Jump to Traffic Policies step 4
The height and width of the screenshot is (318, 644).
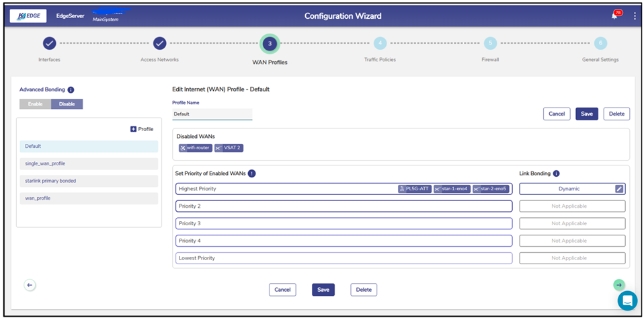click(x=380, y=44)
